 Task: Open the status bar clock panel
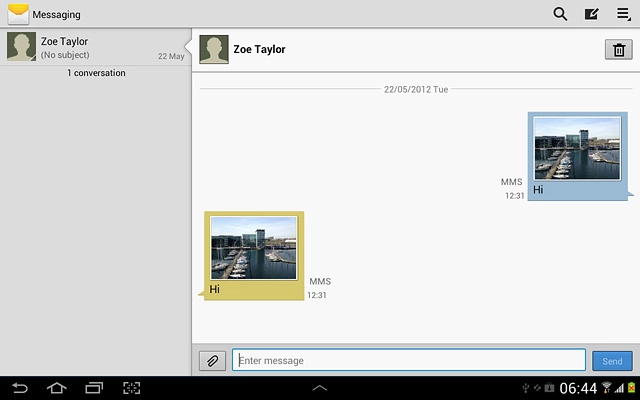point(577,388)
